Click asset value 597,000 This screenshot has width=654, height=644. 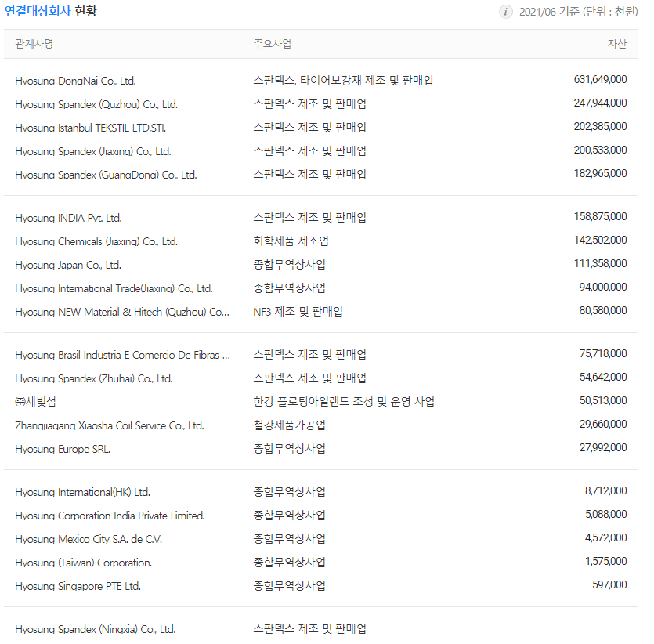click(609, 584)
